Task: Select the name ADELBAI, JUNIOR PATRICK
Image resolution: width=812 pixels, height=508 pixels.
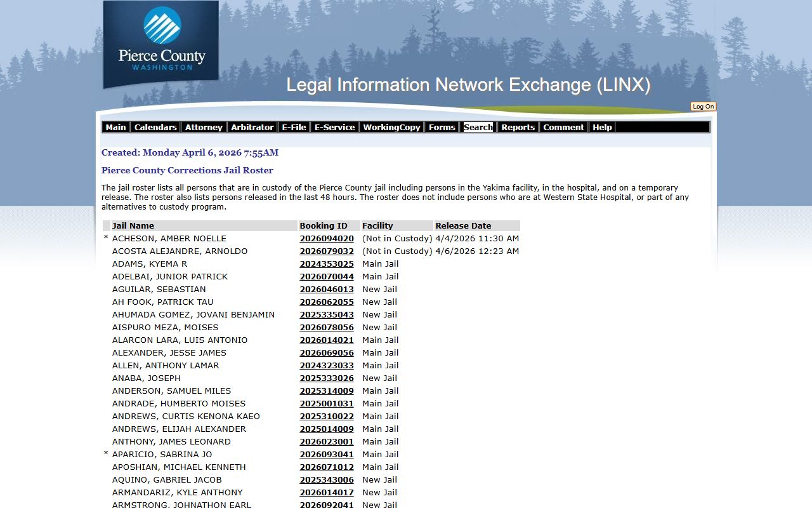Action: (x=170, y=277)
